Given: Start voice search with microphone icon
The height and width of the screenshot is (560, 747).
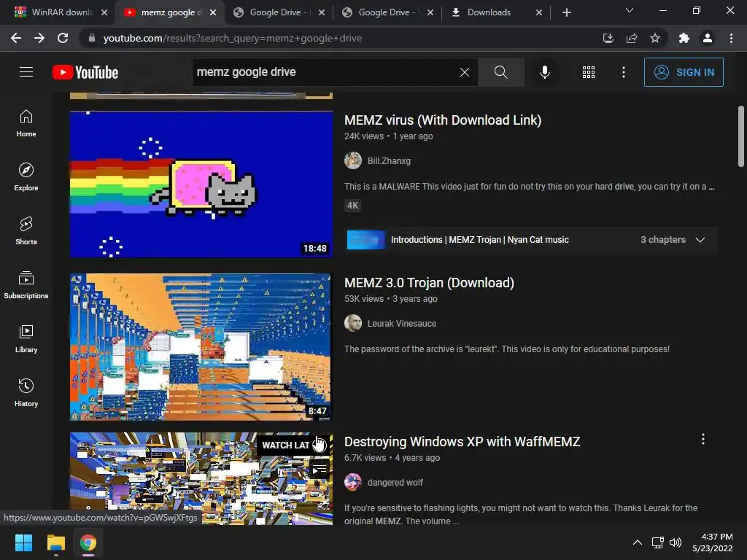Looking at the screenshot, I should coord(544,72).
